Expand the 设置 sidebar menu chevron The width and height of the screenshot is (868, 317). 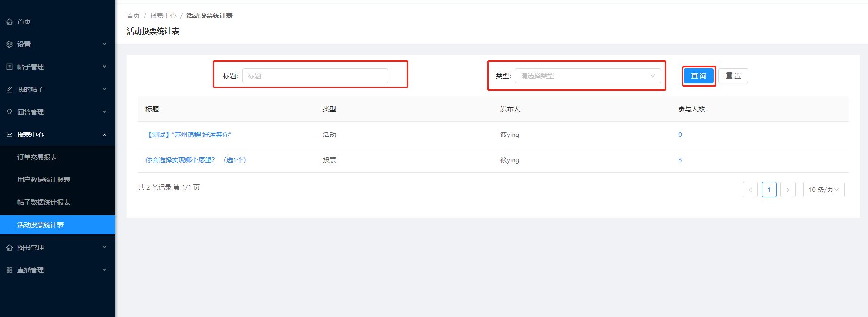pyautogui.click(x=104, y=44)
